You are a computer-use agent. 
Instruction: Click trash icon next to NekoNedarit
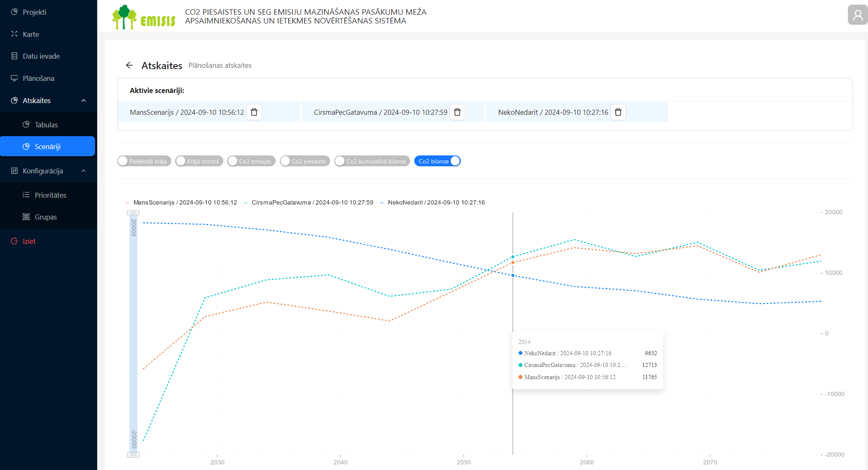tap(618, 112)
